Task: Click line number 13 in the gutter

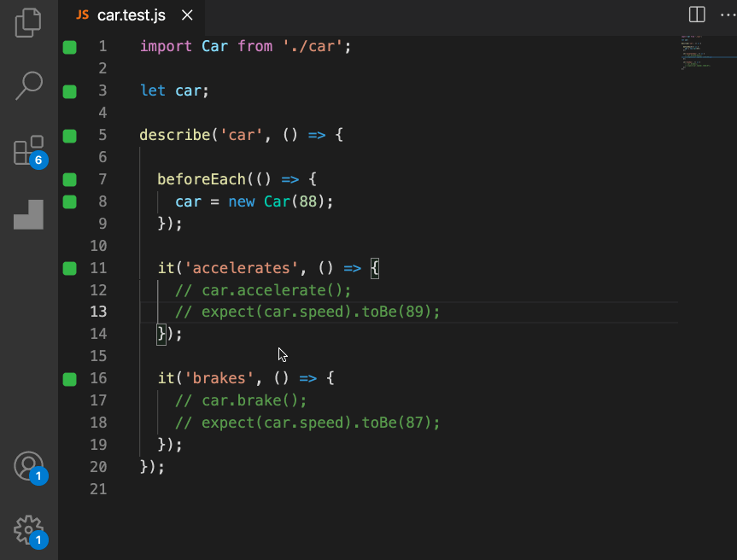Action: coord(98,312)
